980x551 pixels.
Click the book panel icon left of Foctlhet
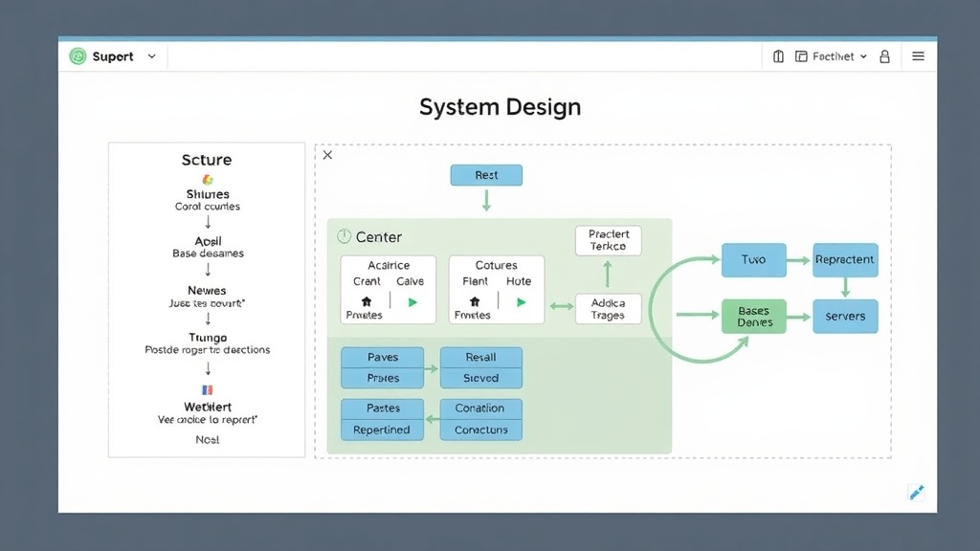click(779, 56)
